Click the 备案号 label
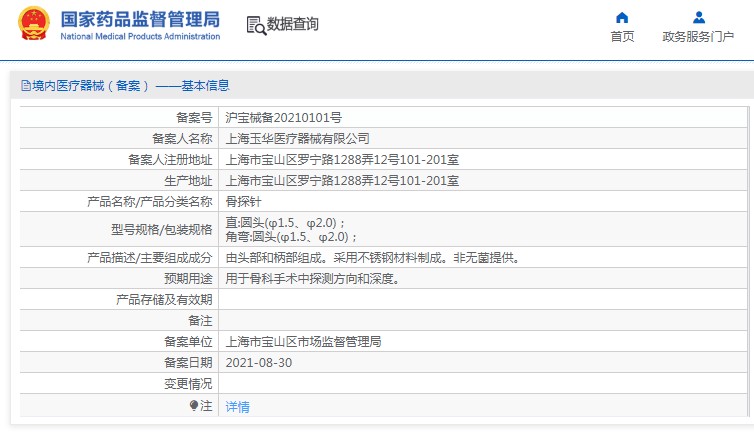Screen dimensions: 754x433 194,117
